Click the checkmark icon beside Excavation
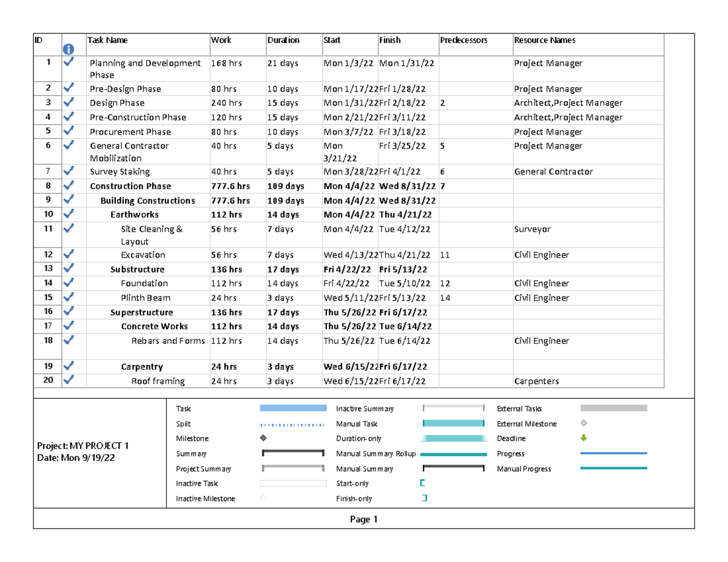Image resolution: width=728 pixels, height=562 pixels. (69, 254)
